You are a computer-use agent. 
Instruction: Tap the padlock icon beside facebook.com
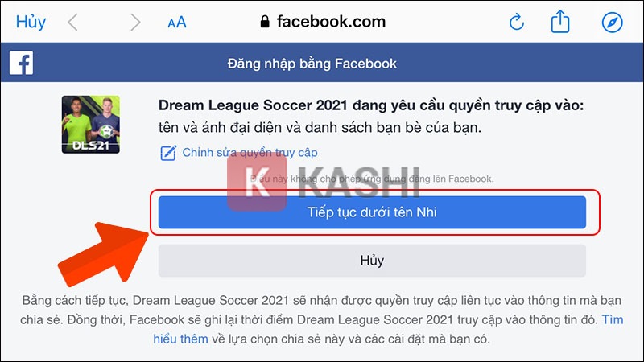point(265,22)
